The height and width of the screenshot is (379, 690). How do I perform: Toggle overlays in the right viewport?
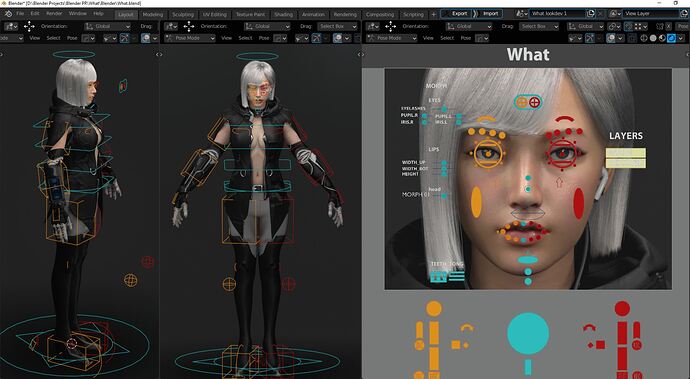[x=611, y=38]
